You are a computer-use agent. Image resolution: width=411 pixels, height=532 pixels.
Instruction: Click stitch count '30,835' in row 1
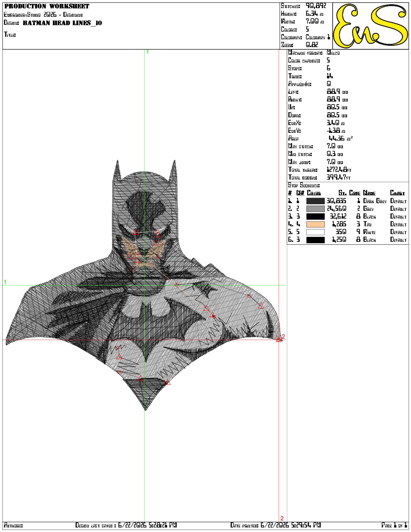336,201
